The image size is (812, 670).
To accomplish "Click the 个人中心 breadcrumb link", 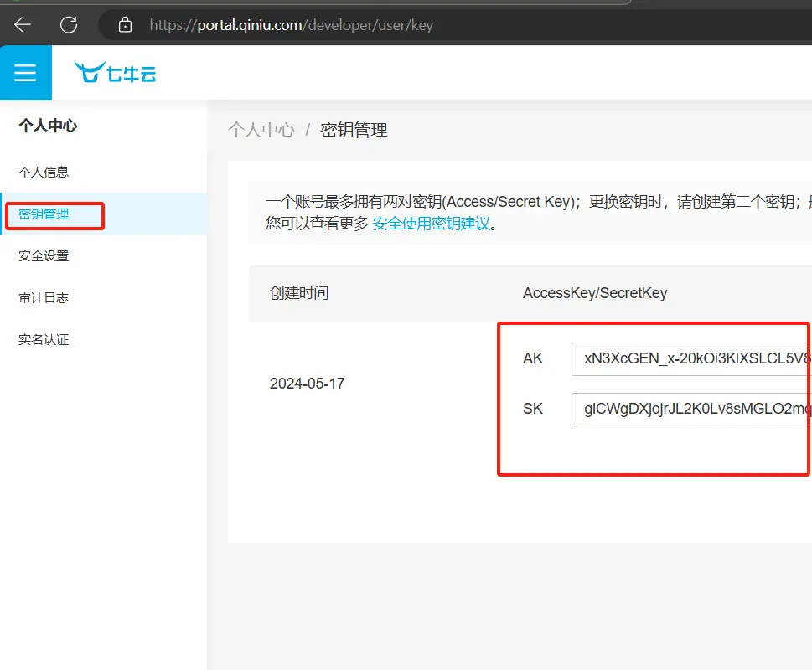I will (261, 130).
